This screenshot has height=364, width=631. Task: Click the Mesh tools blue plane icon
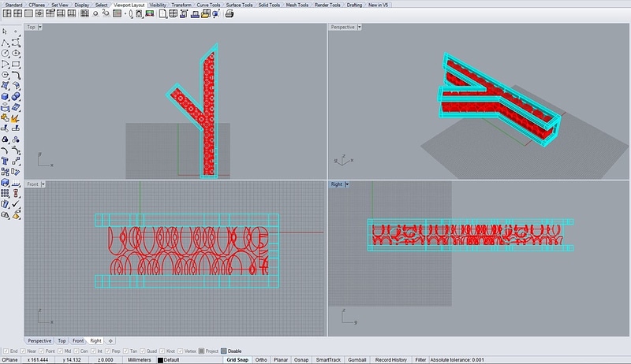(16, 107)
